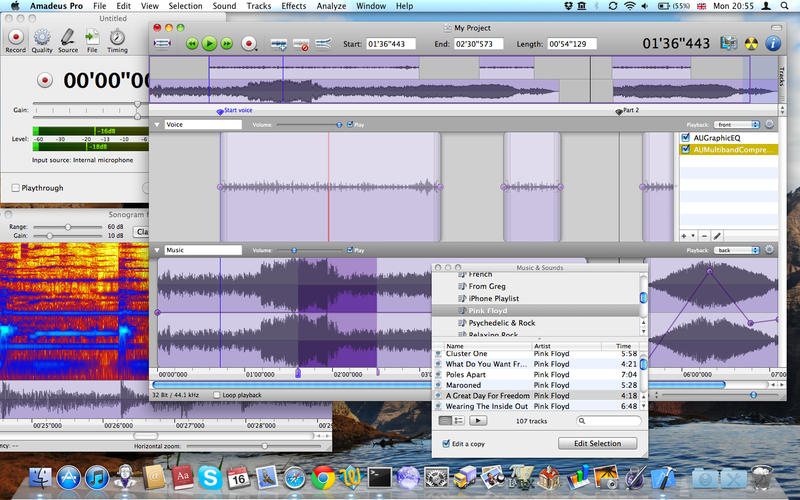Viewport: 800px width, 500px height.
Task: Open the Source microphone settings
Action: 67,35
